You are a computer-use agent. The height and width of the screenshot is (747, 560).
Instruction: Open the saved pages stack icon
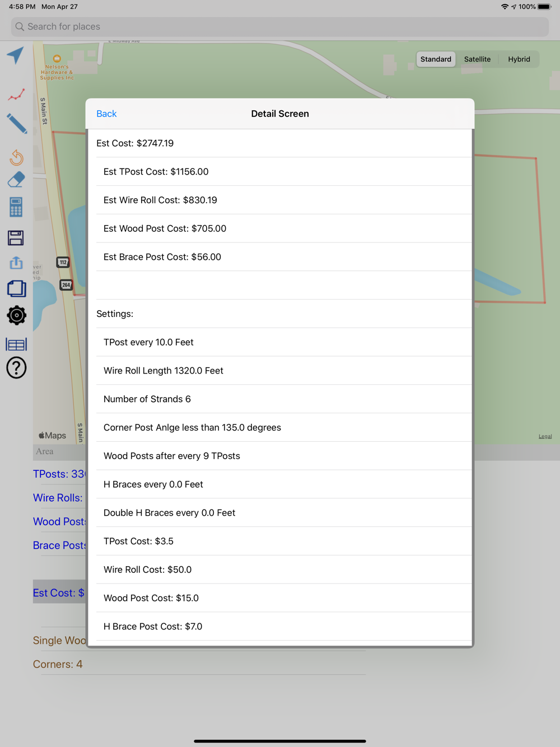tap(16, 288)
